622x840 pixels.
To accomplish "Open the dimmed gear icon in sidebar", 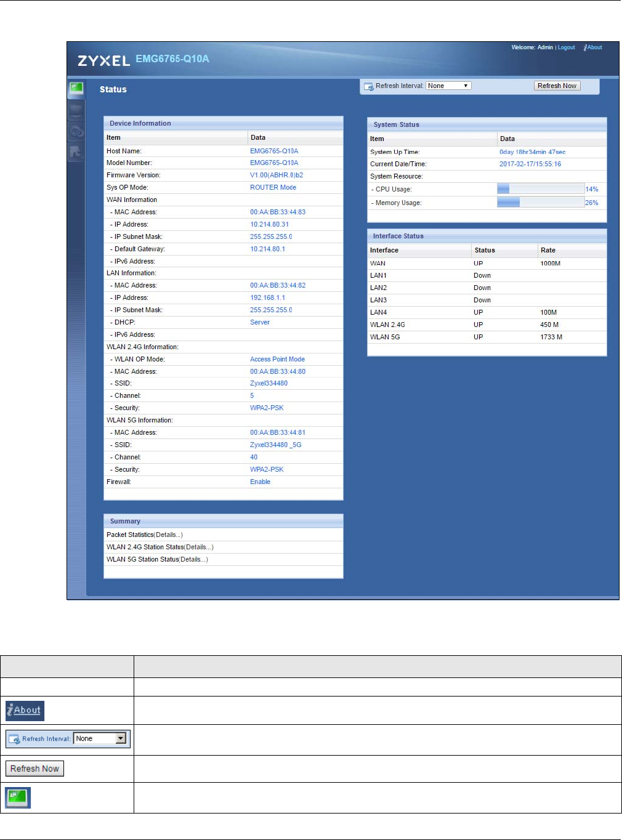I will tap(76, 131).
